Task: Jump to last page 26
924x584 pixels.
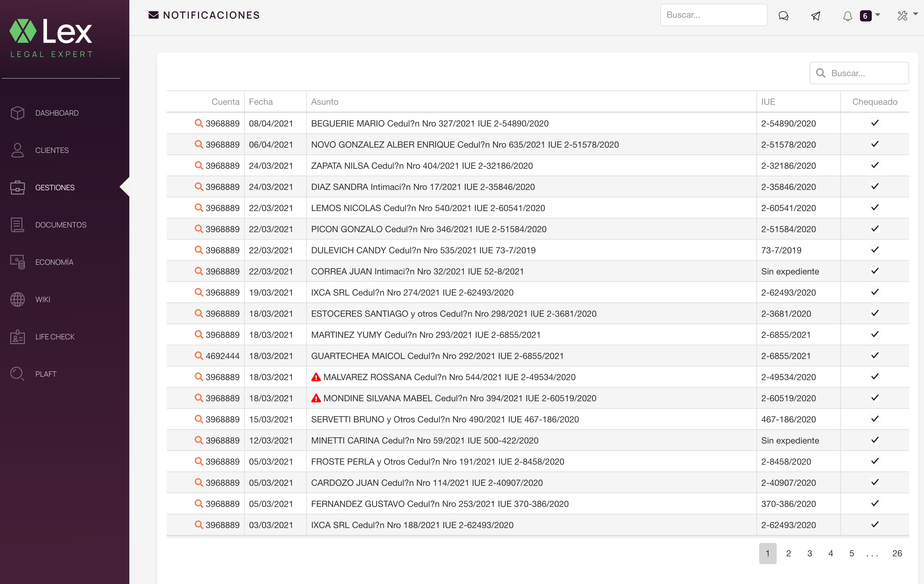Action: [897, 553]
